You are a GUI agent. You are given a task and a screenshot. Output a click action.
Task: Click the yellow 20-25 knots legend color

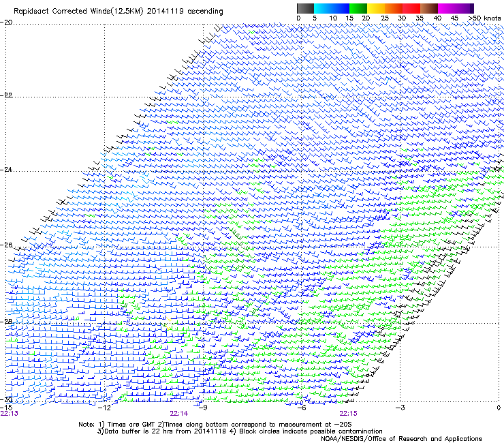click(x=376, y=8)
